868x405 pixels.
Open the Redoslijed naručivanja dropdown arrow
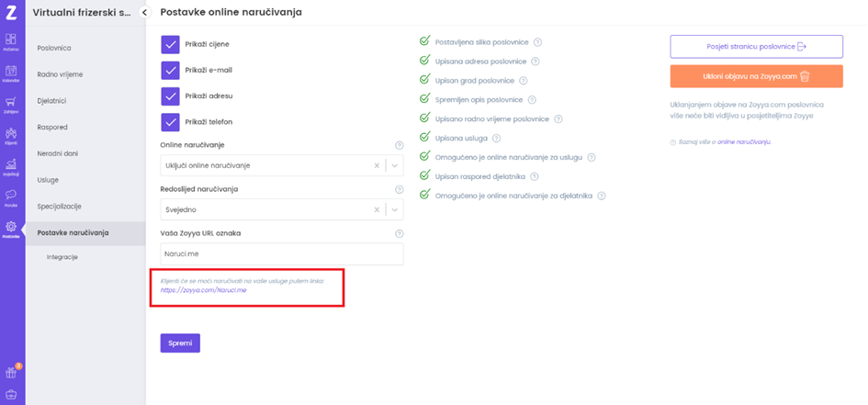[x=395, y=209]
